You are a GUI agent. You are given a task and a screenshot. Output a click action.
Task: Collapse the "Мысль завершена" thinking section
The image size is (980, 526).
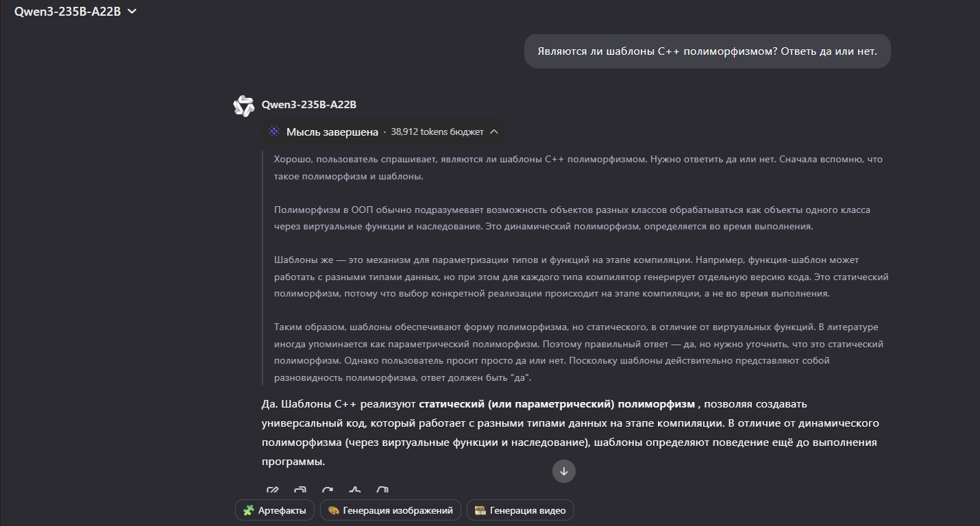pyautogui.click(x=494, y=131)
